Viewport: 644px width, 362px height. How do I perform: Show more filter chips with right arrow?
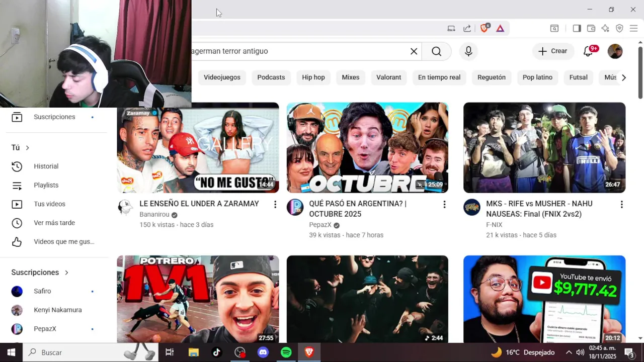click(x=624, y=77)
